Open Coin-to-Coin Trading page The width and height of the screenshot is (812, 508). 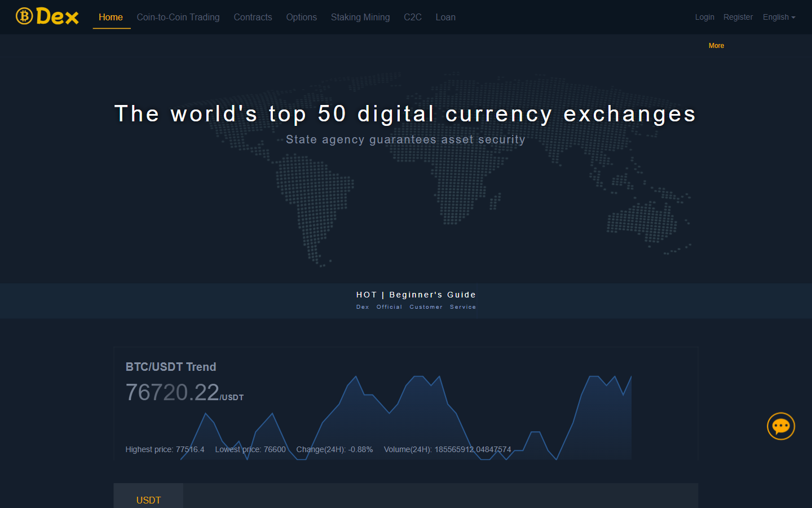coord(178,17)
